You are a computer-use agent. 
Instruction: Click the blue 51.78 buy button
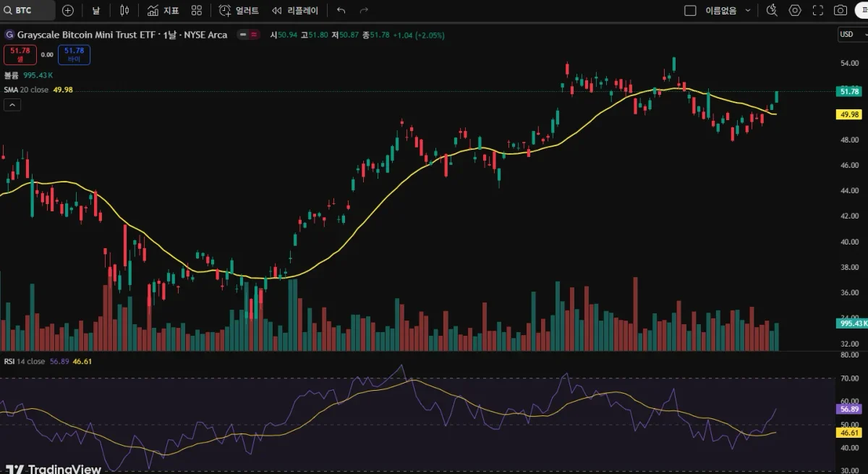point(75,54)
